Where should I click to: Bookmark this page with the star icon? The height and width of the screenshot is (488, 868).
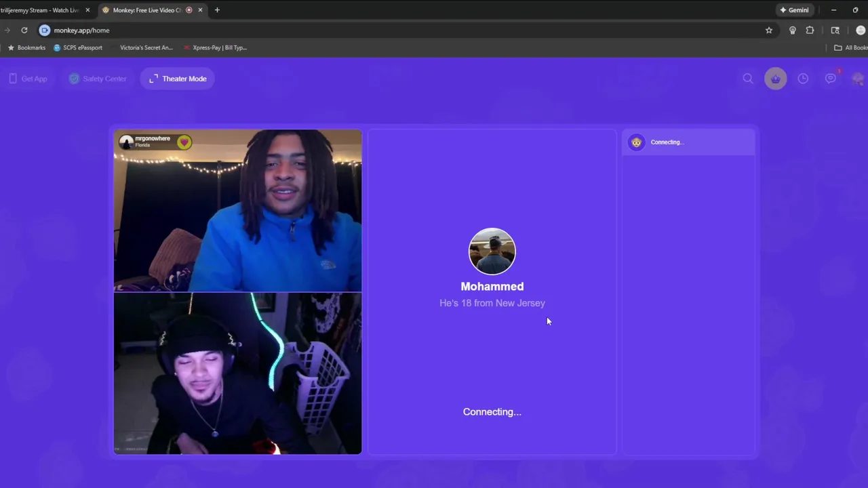click(769, 30)
